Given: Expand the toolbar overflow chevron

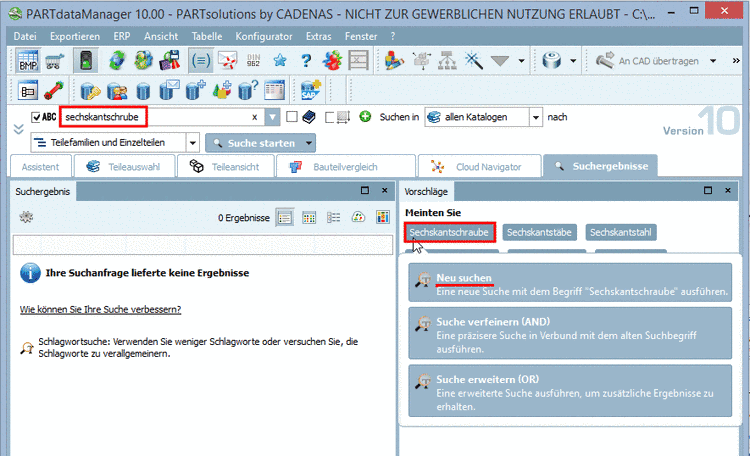Looking at the screenshot, I should 736,60.
